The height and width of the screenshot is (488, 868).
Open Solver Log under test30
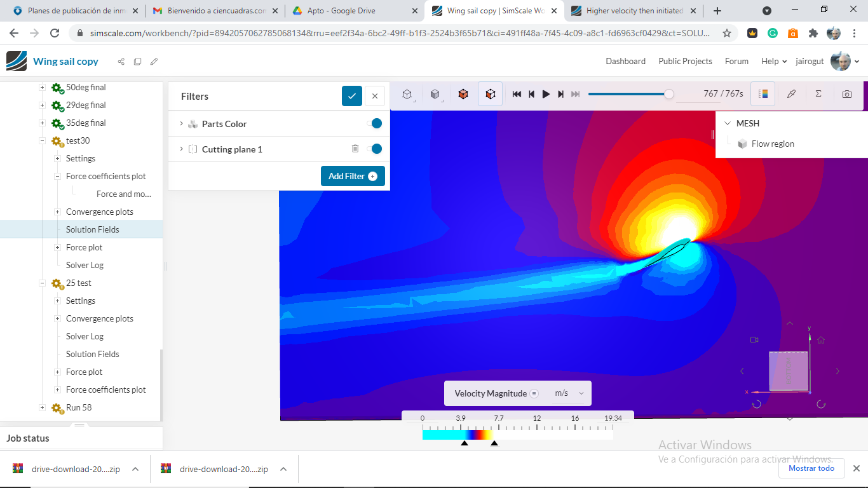point(85,265)
